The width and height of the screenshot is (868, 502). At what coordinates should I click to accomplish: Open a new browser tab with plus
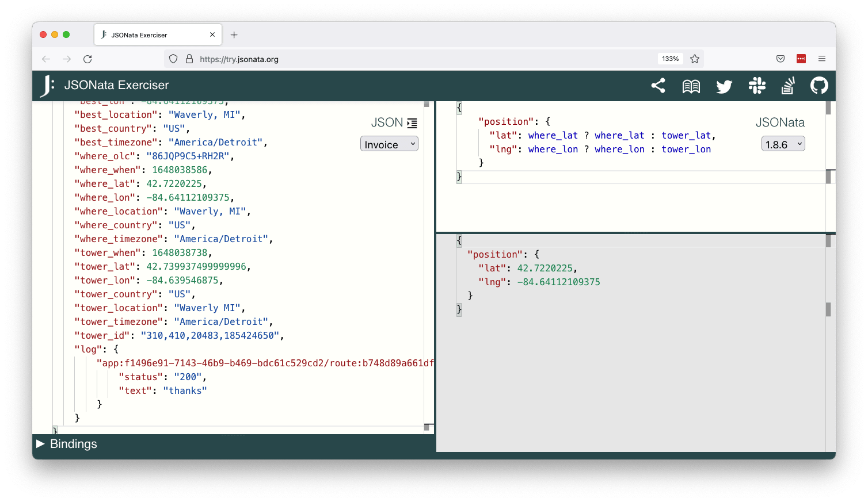point(234,35)
